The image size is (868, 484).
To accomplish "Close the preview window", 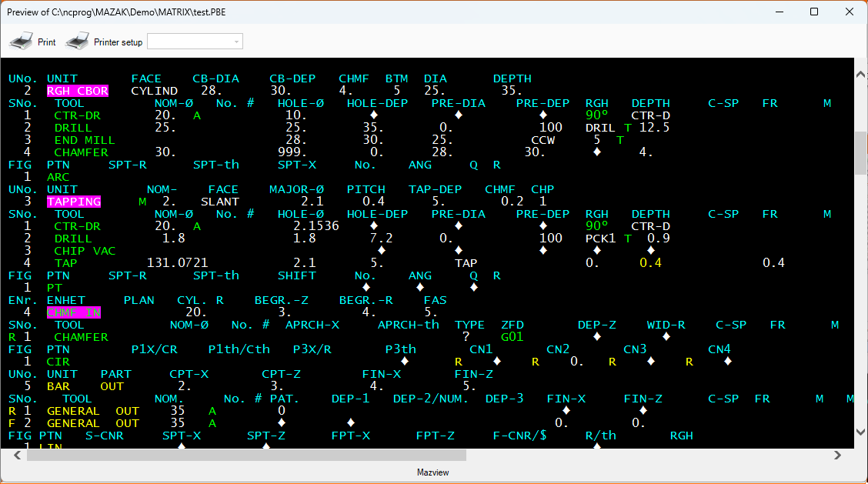I will (850, 12).
